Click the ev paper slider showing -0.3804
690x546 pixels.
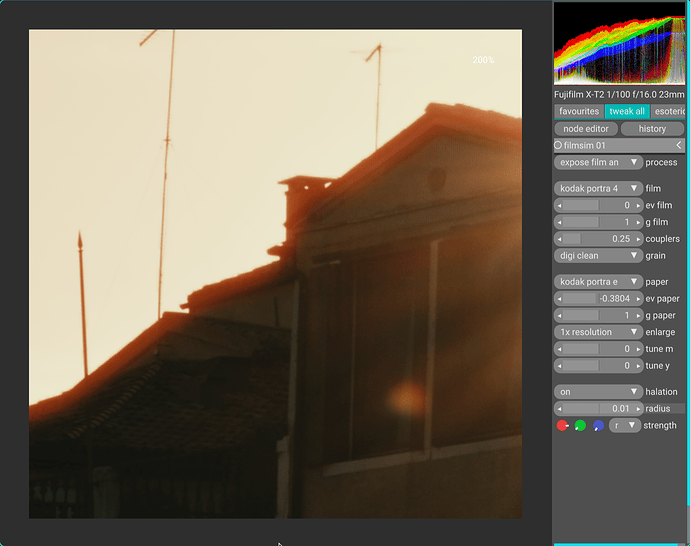[598, 299]
